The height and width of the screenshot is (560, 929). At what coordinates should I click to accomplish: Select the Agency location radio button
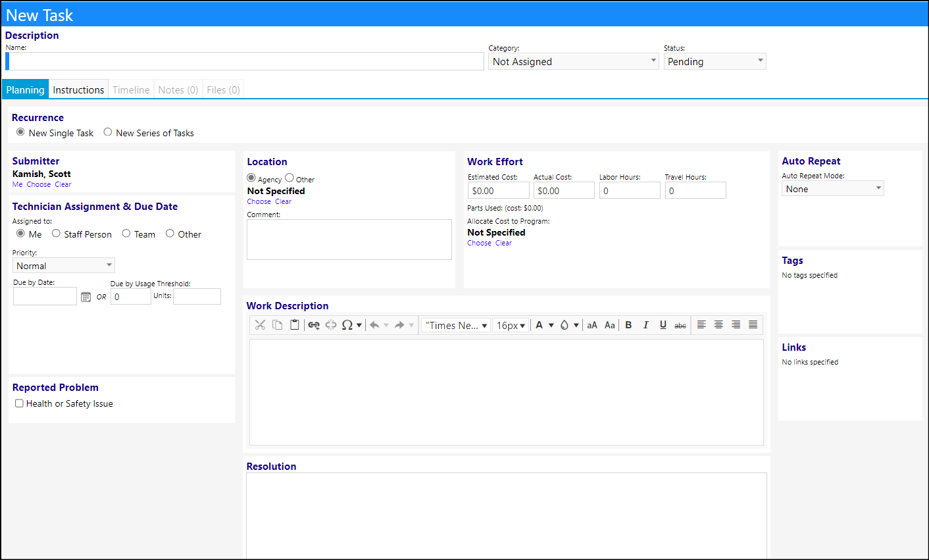(x=251, y=178)
